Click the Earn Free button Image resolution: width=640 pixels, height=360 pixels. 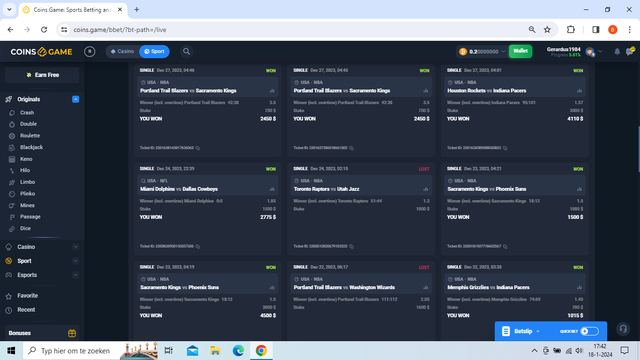42,75
